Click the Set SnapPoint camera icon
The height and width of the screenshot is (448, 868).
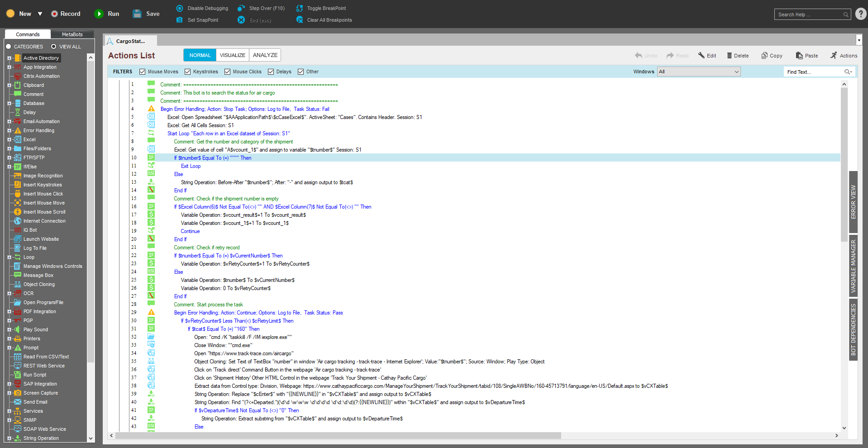coord(180,20)
